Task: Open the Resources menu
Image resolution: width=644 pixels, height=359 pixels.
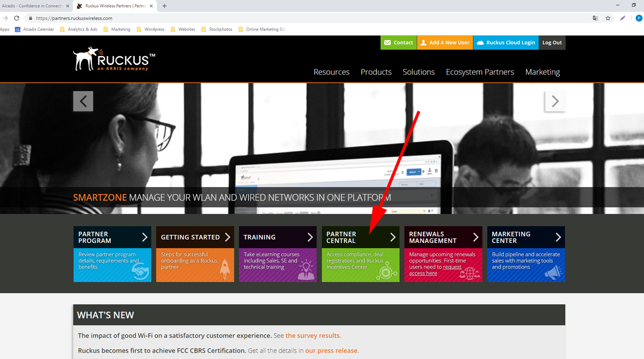Action: point(331,72)
